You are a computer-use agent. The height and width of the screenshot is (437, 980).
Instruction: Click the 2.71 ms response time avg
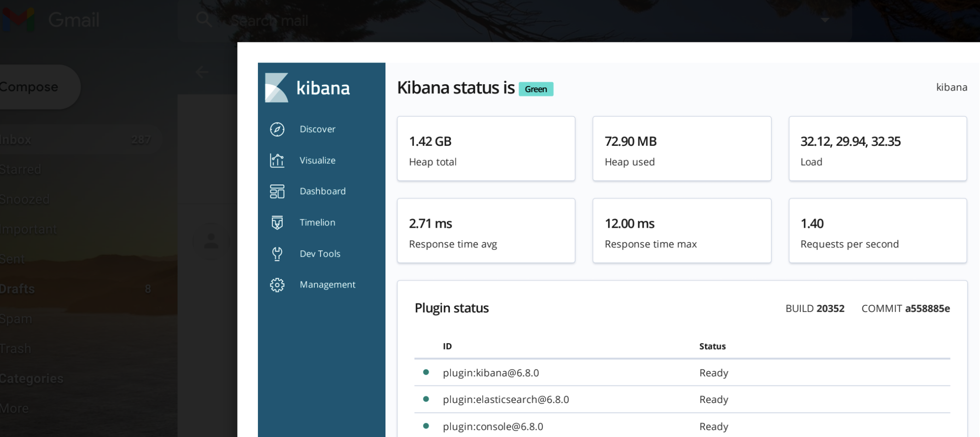click(431, 224)
